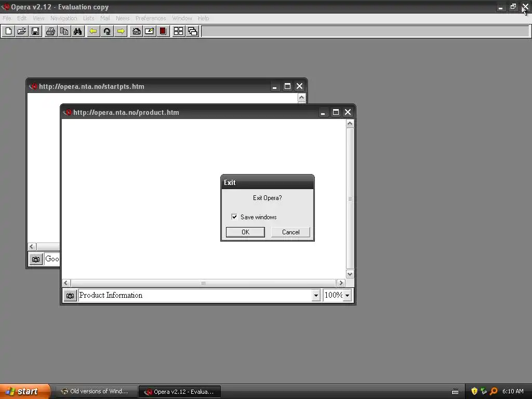This screenshot has width=532, height=399.
Task: Maximize the product.htm child window
Action: point(336,112)
